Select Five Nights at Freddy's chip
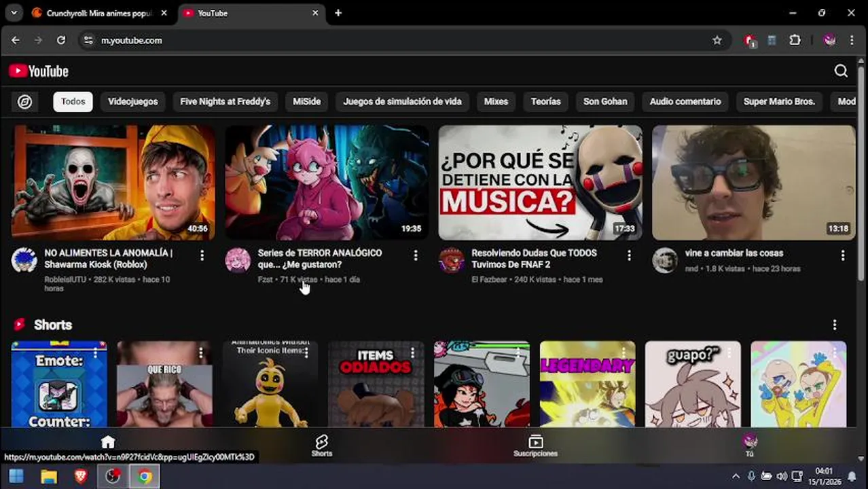868x489 pixels. [x=225, y=102]
